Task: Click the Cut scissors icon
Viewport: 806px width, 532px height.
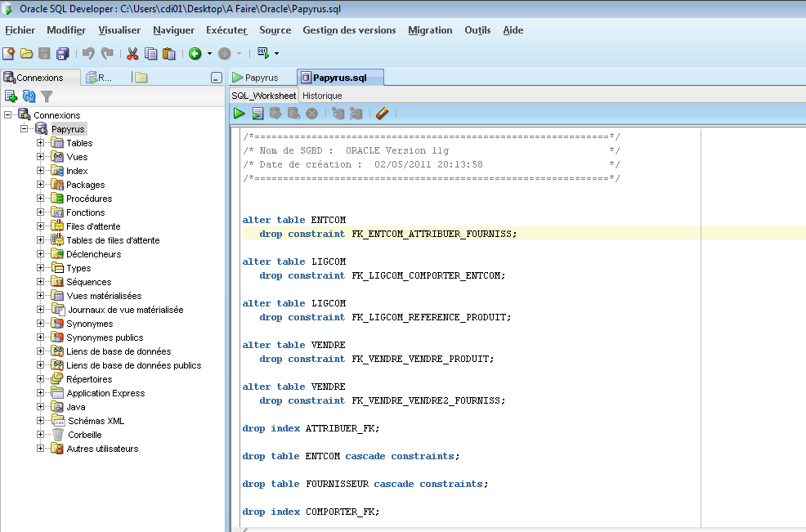Action: point(132,54)
